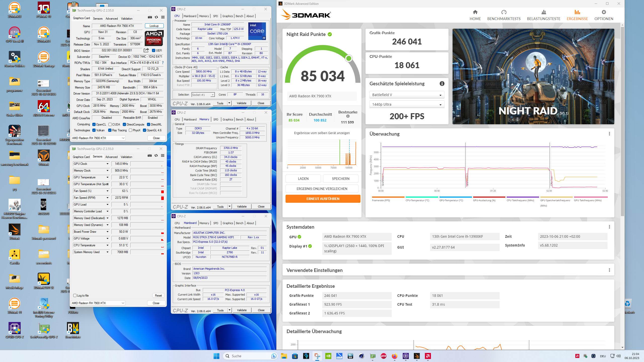Expand Fan Speed (RPM) sensor dropdown
Viewport: 644px width, 362px height.
click(x=107, y=198)
